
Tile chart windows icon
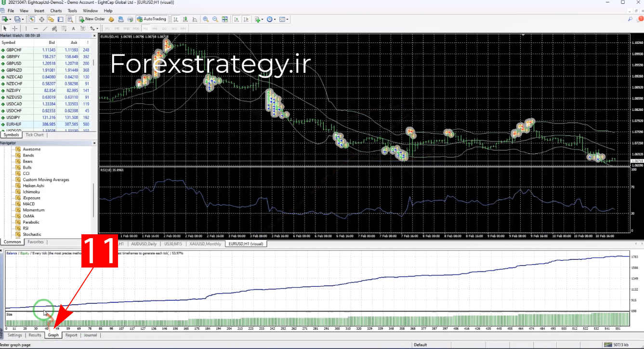[224, 19]
